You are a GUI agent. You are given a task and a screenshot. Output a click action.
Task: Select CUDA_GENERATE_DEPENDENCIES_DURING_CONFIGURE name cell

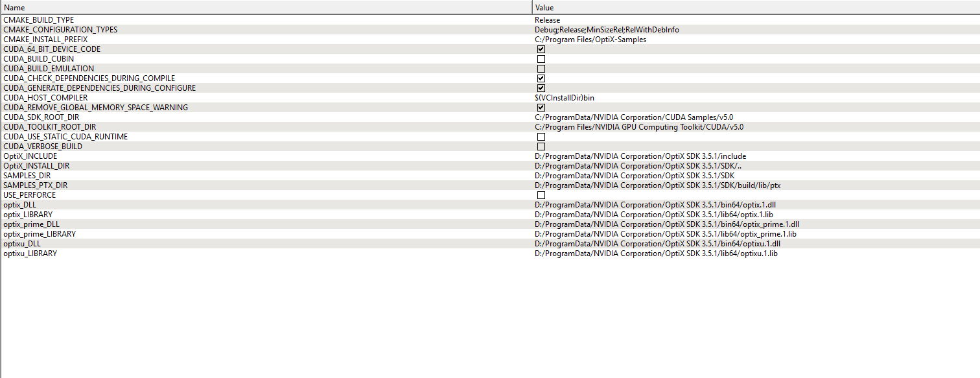(x=100, y=88)
